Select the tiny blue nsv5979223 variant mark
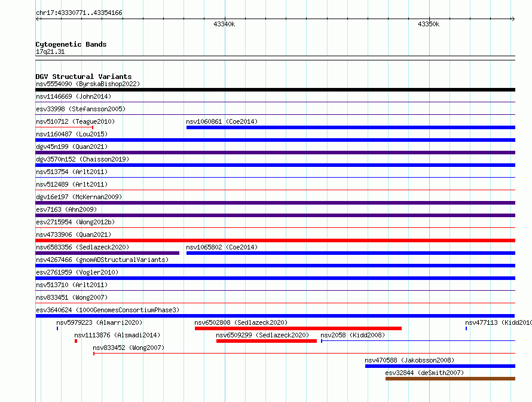The height and width of the screenshot is (402, 532). tap(57, 328)
